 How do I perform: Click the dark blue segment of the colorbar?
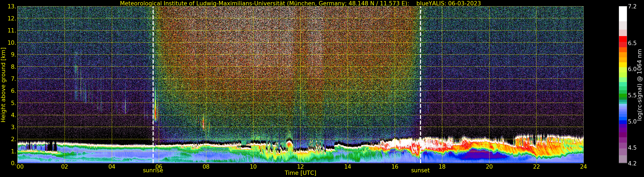(x=623, y=122)
